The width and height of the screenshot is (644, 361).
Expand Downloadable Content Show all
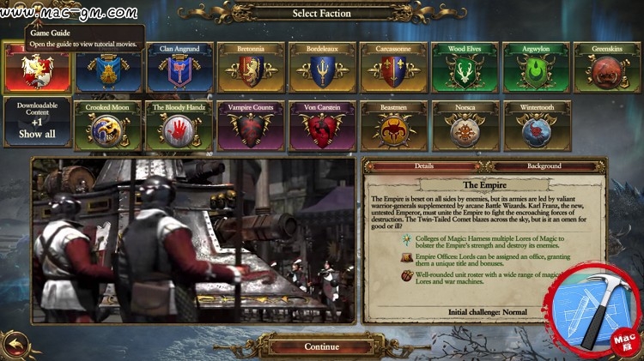point(38,122)
